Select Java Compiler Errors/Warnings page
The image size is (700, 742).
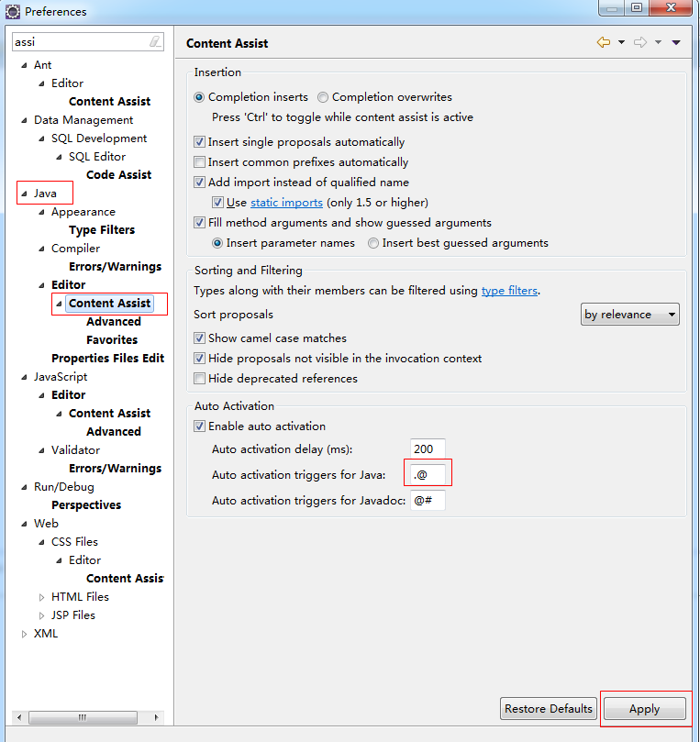pos(115,266)
